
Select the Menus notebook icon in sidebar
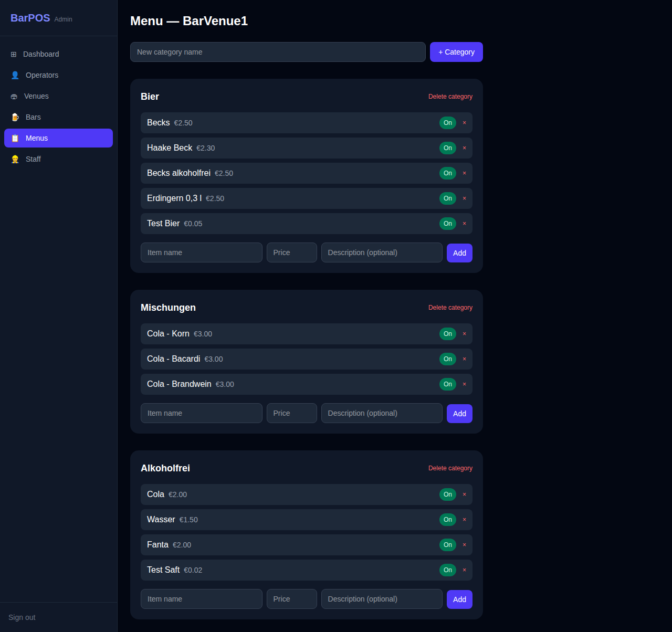click(x=15, y=138)
